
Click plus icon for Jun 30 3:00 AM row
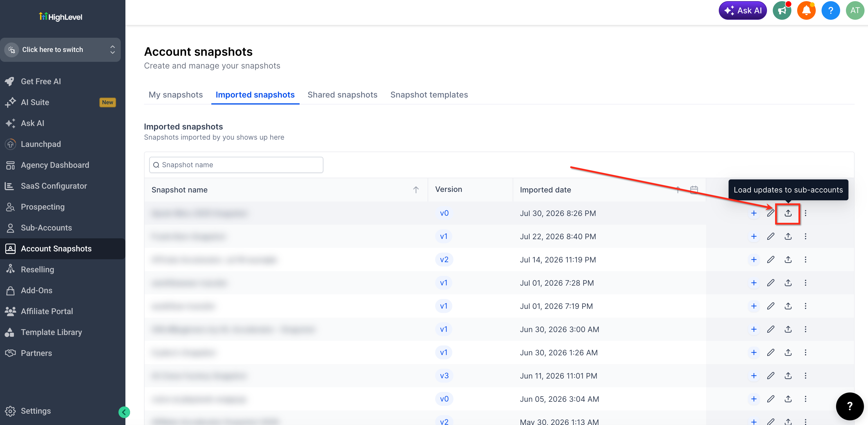click(x=753, y=329)
